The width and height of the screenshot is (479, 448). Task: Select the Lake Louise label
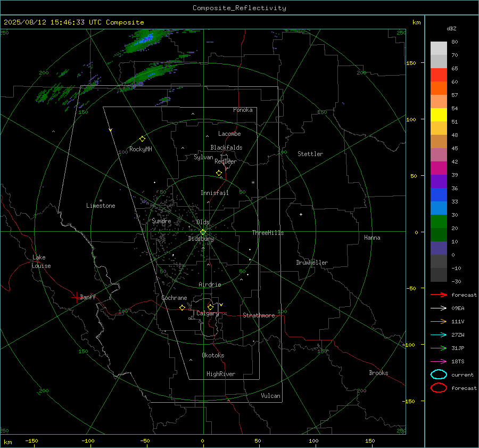point(41,262)
